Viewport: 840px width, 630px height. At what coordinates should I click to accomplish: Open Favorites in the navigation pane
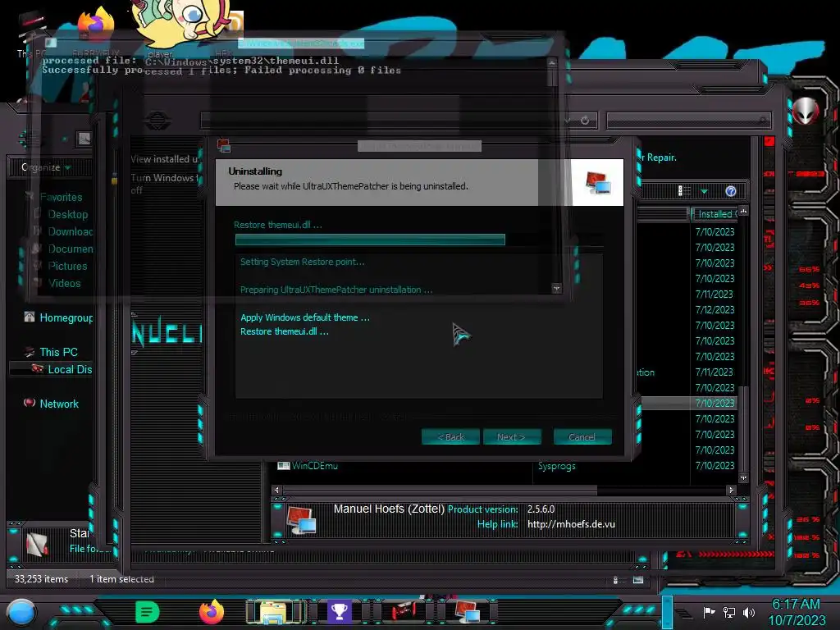click(x=61, y=197)
